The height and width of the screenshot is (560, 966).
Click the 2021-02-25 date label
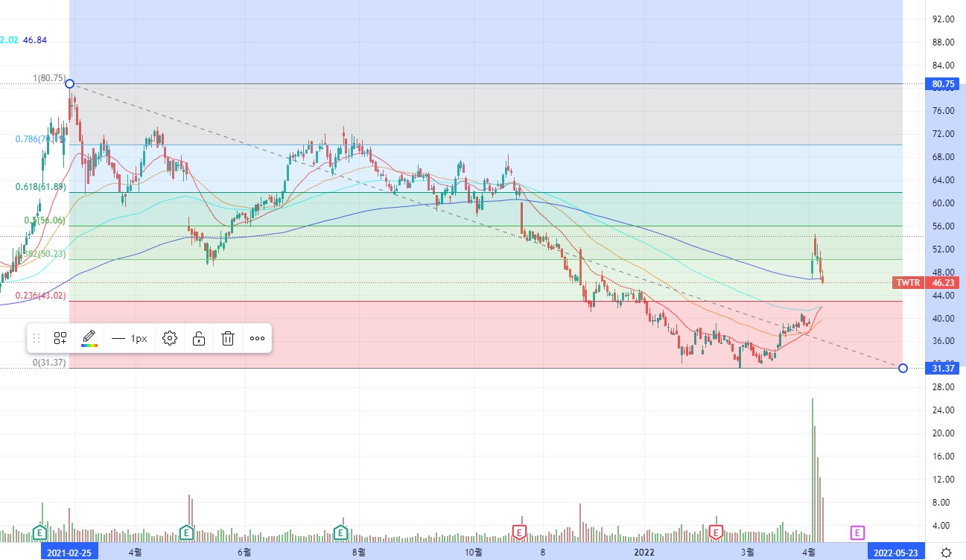click(x=69, y=553)
